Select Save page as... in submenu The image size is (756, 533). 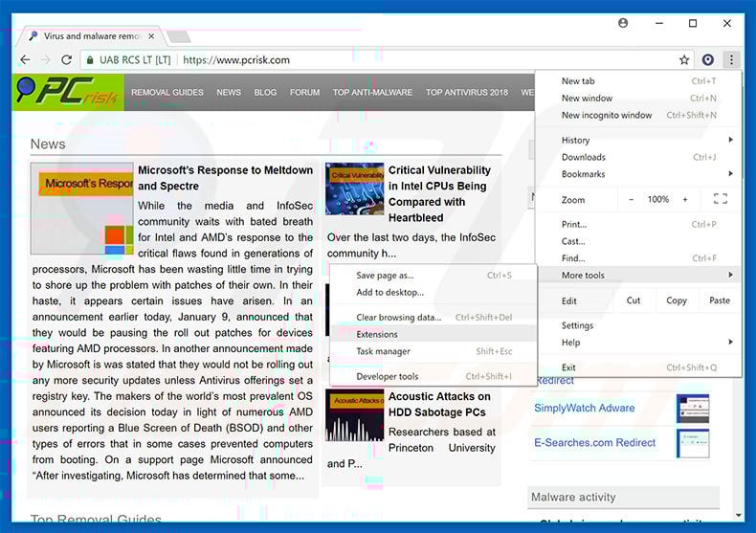click(434, 276)
